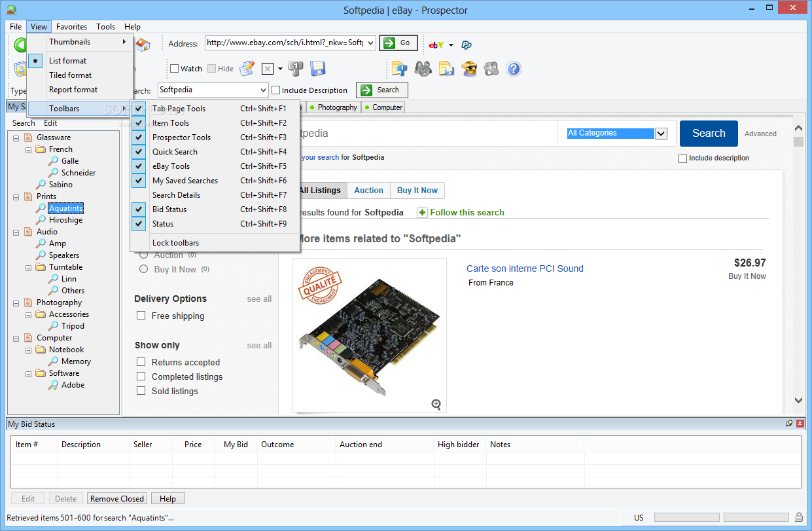Uncheck Bid Status in the Toolbars submenu

pos(215,210)
